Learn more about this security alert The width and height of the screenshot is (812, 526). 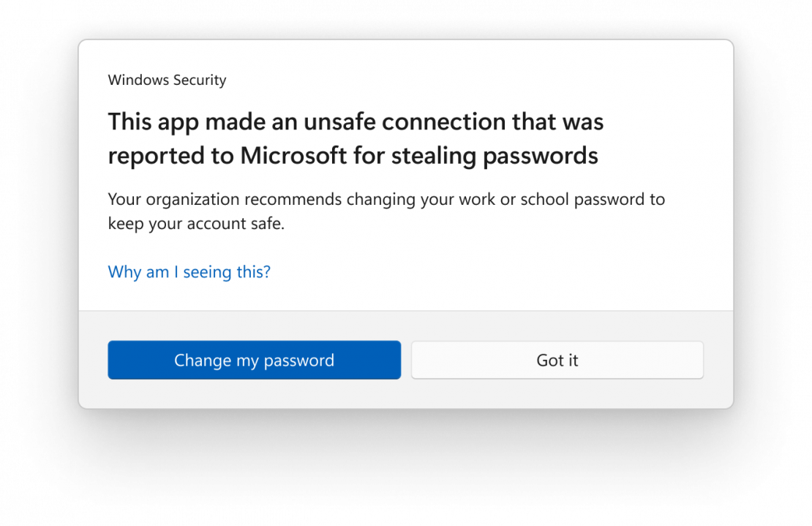click(189, 271)
